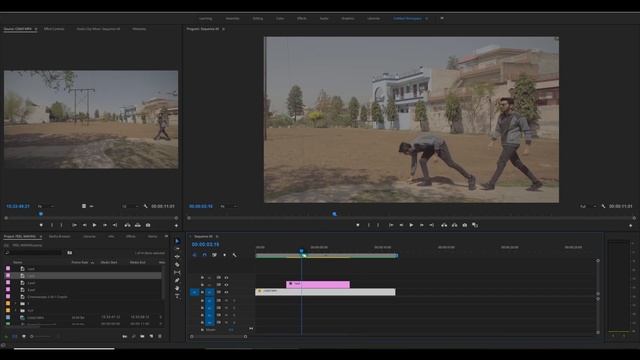Switch to Color workspace
The height and width of the screenshot is (360, 640).
point(280,18)
